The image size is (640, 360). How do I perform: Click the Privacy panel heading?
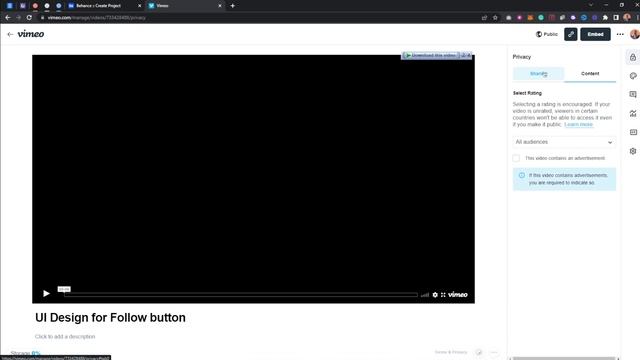[522, 57]
